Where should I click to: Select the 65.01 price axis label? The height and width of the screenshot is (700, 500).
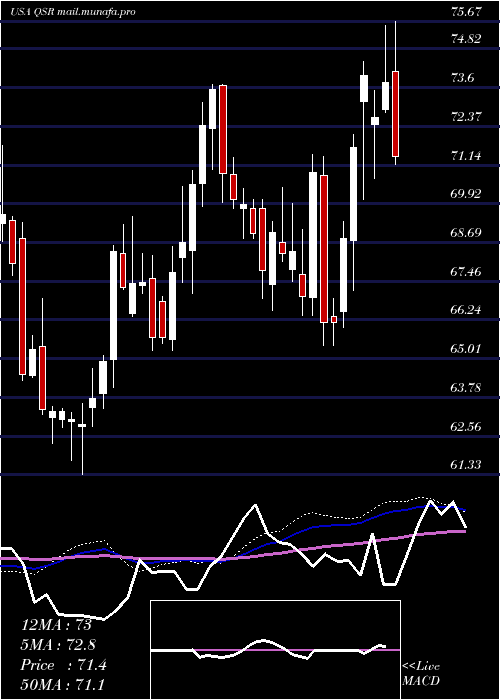(x=466, y=348)
